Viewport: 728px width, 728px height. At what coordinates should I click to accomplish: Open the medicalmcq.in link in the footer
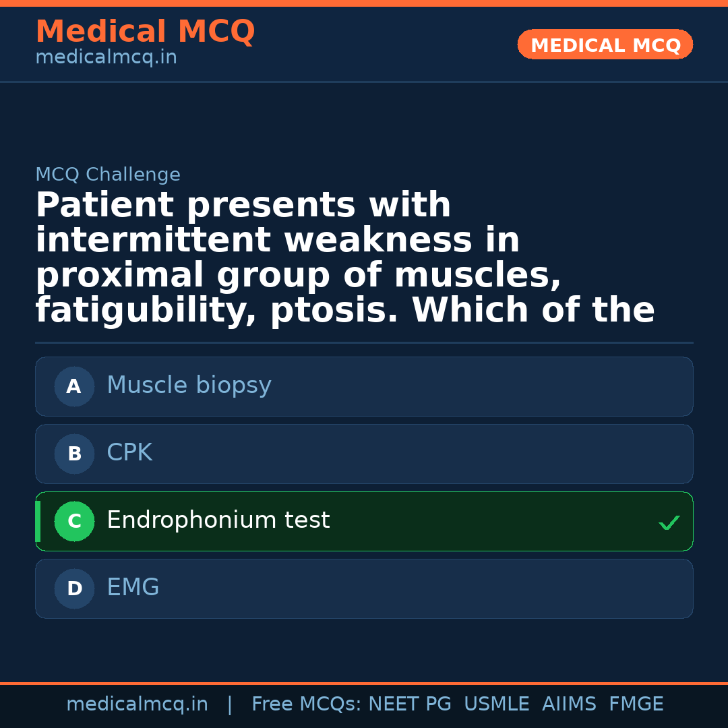137,704
